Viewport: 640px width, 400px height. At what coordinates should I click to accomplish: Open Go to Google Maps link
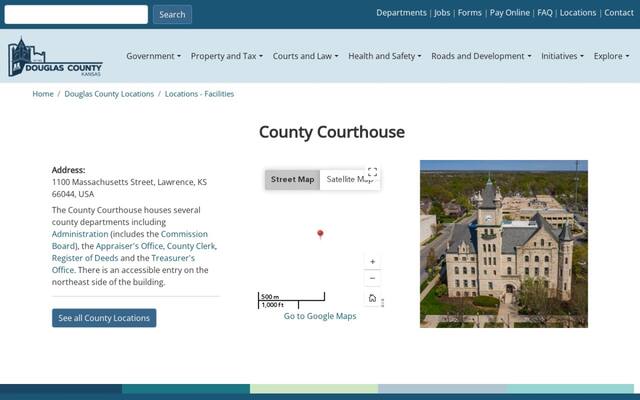point(320,316)
